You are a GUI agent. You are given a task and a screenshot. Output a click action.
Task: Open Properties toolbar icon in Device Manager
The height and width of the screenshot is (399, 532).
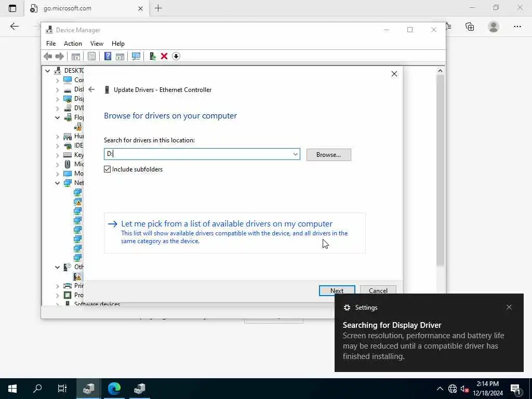91,56
